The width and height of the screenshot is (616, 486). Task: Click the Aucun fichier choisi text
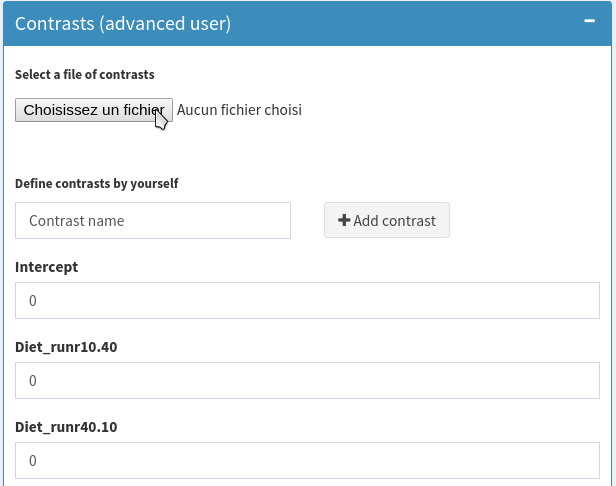[239, 110]
